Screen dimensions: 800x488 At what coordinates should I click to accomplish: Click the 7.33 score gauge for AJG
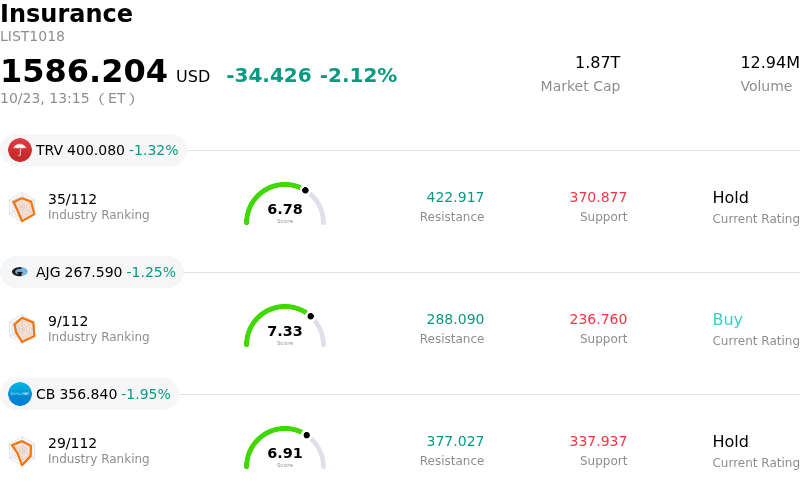[x=285, y=326]
